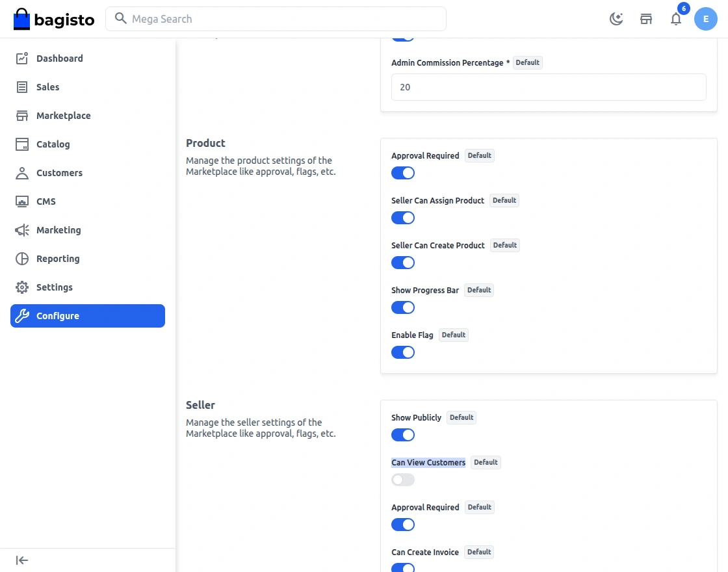Select the Sales icon in the sidebar
Viewport: 728px width, 572px height.
pos(48,87)
